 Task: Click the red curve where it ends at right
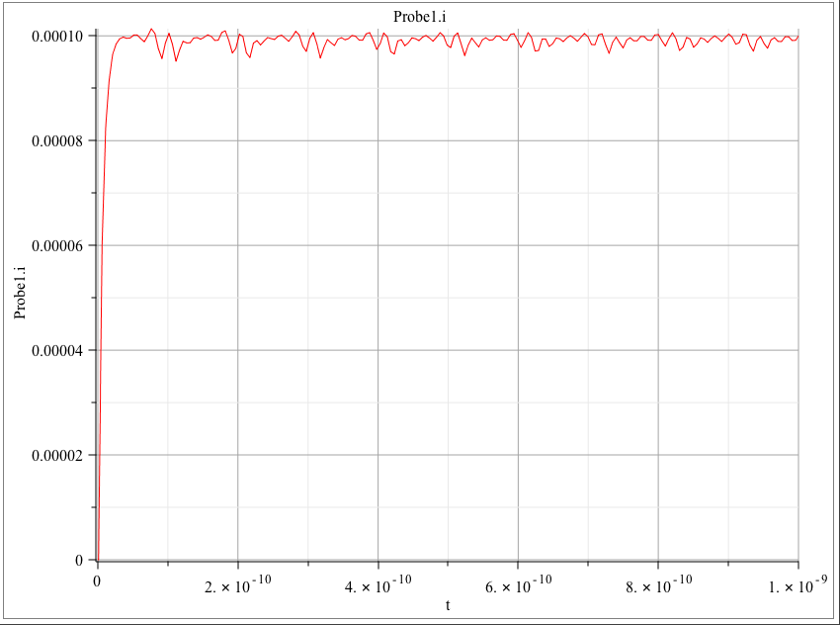798,37
